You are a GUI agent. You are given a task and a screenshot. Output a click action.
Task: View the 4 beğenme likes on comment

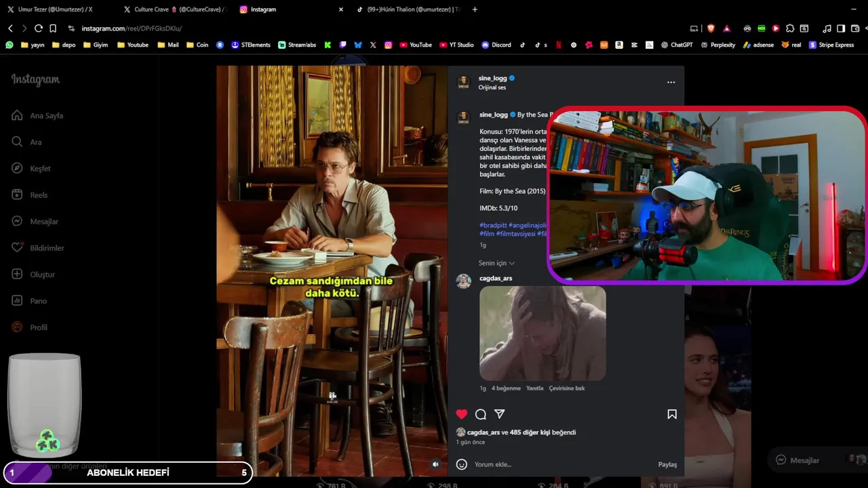pyautogui.click(x=506, y=388)
